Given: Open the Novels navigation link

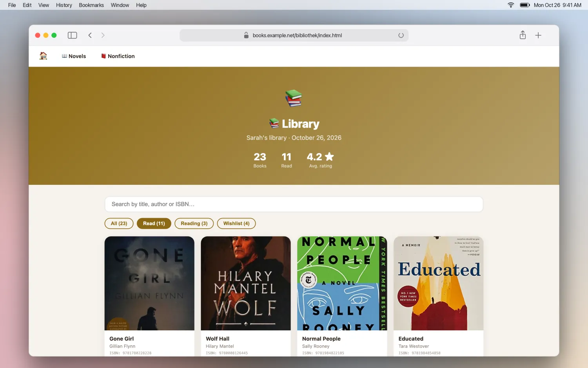Looking at the screenshot, I should (x=74, y=56).
